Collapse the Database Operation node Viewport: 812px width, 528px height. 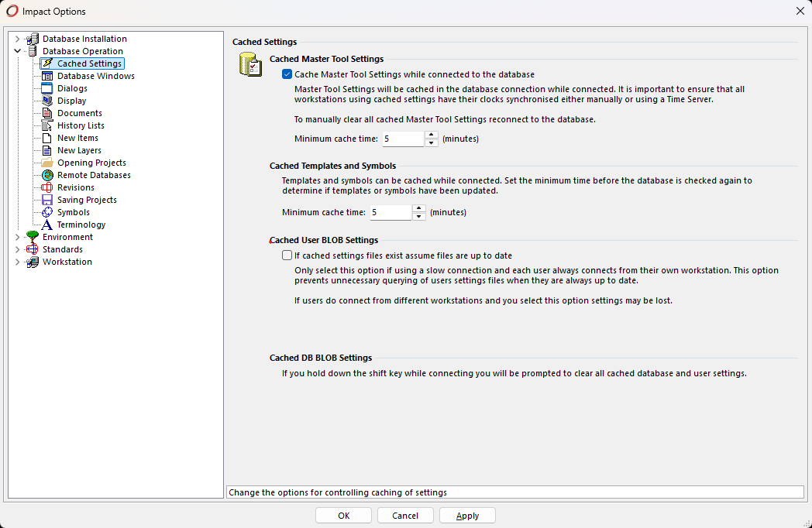click(x=17, y=51)
